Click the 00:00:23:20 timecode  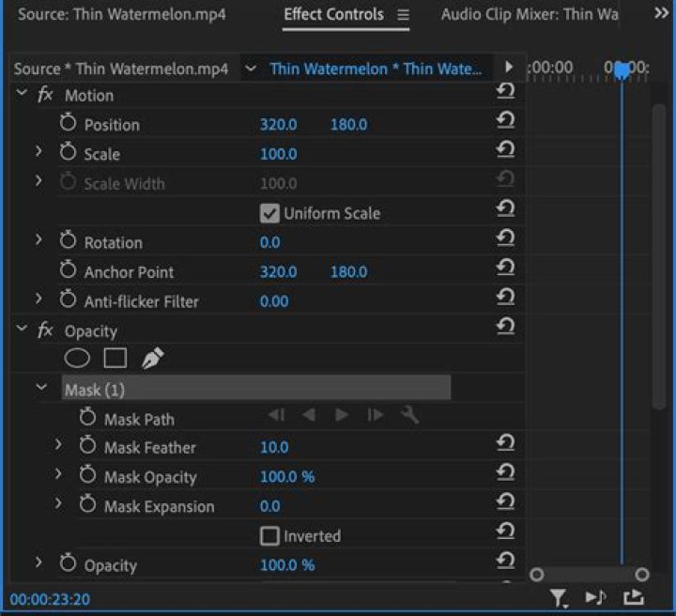tap(50, 598)
